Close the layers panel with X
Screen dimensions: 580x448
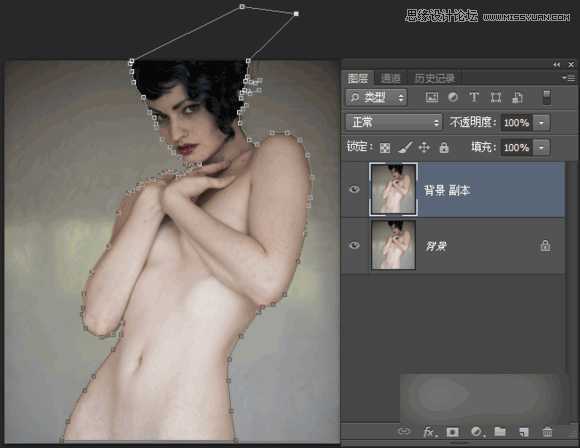571,65
